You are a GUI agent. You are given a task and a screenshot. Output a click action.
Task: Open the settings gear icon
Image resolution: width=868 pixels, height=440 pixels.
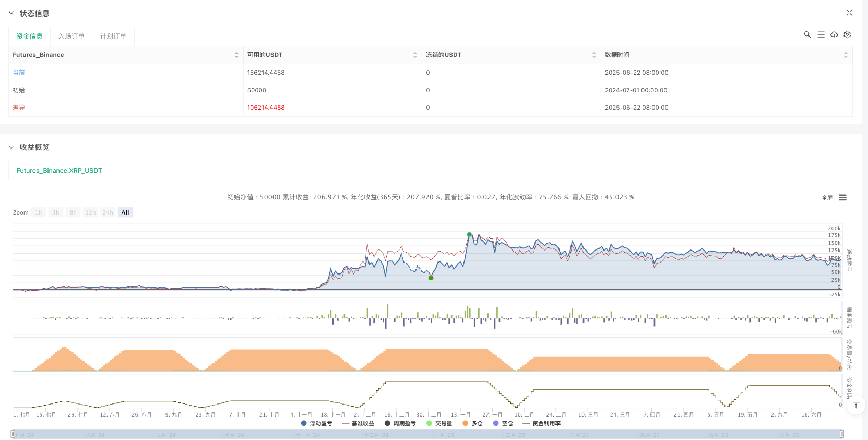(847, 34)
